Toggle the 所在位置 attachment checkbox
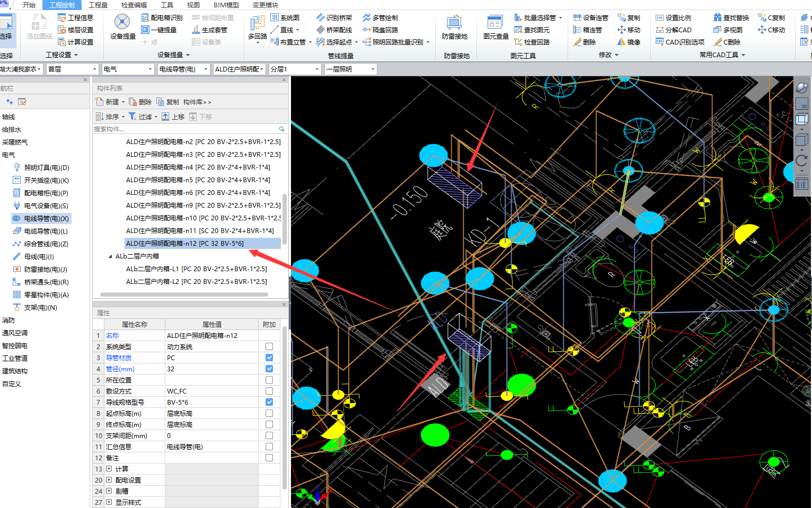Screen dimensions: 812x508 pos(269,380)
